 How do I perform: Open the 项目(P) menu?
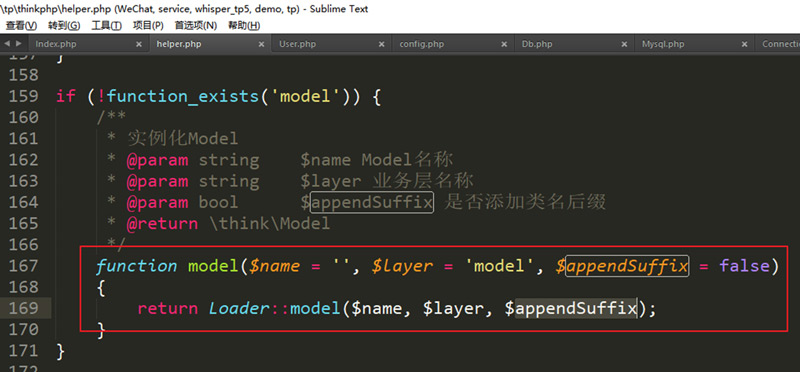click(x=148, y=26)
